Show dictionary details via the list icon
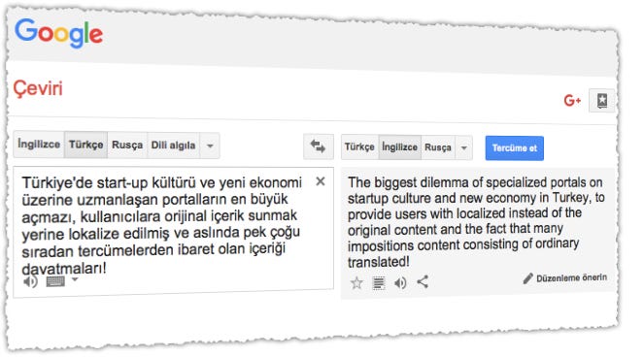Image resolution: width=644 pixels, height=357 pixels. tap(379, 283)
